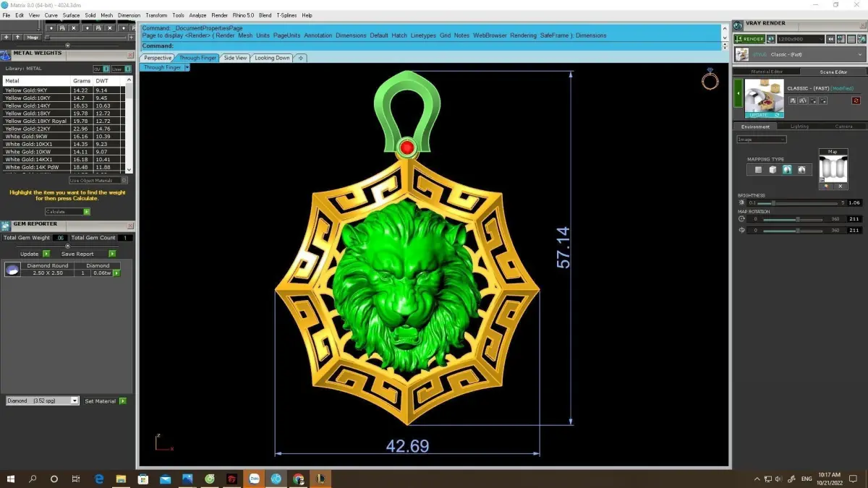Close the Metal Weights panel
Image resolution: width=868 pixels, height=488 pixels.
(x=130, y=54)
